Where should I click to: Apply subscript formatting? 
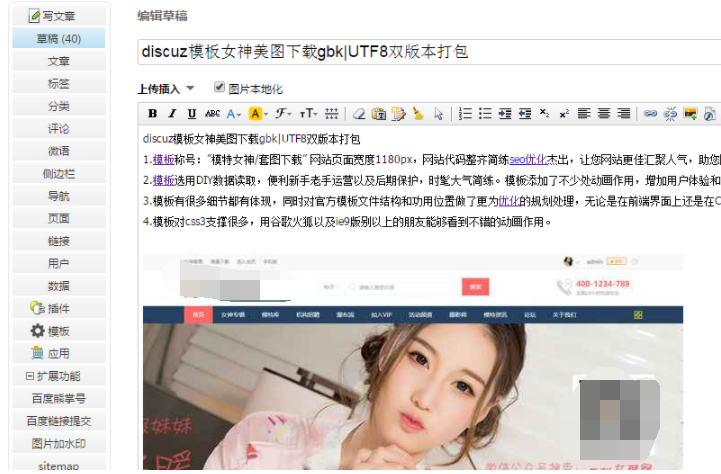click(x=544, y=114)
